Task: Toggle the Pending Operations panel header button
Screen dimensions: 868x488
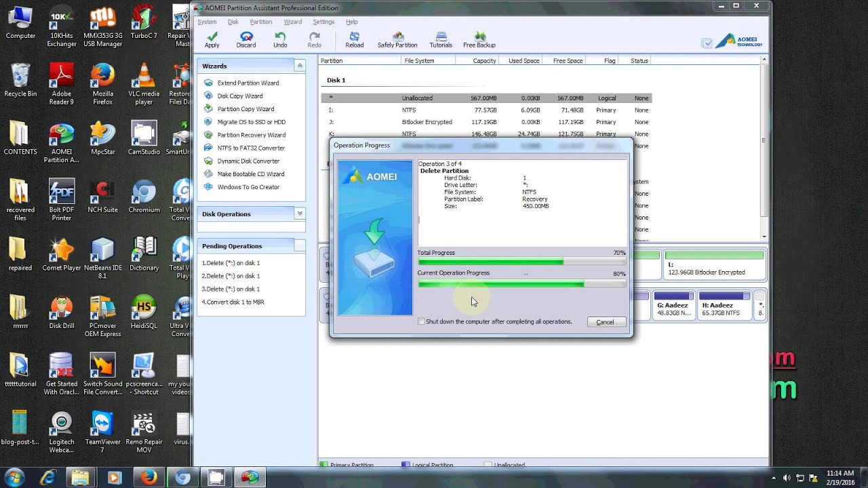Action: [x=299, y=245]
